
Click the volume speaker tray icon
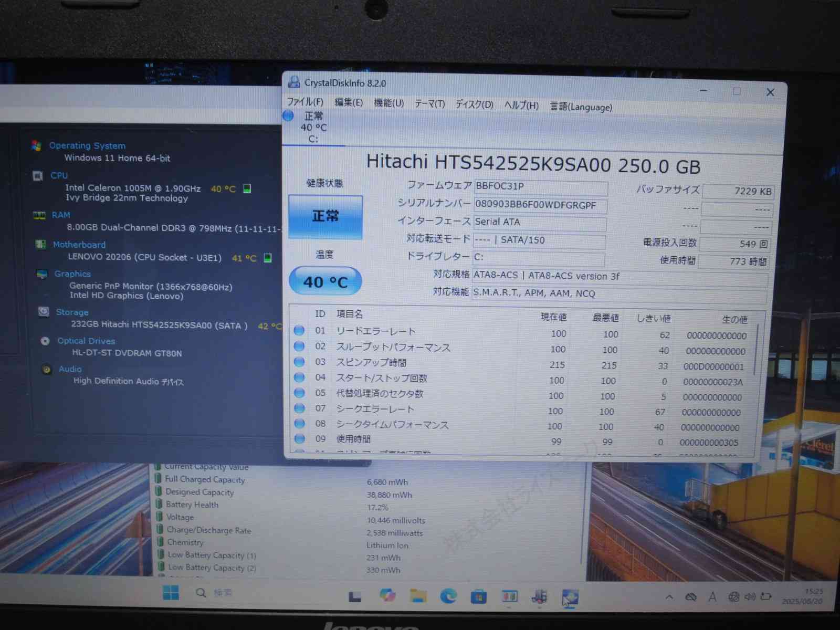(x=750, y=597)
